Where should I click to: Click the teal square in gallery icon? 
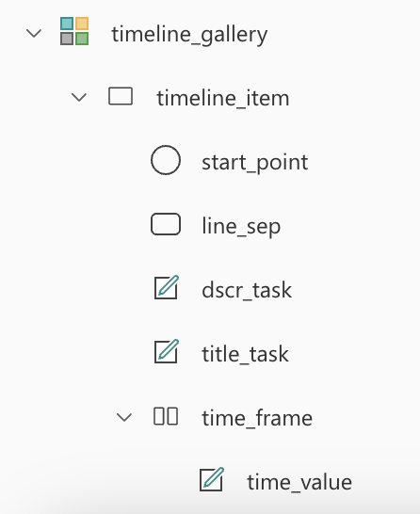[67, 24]
